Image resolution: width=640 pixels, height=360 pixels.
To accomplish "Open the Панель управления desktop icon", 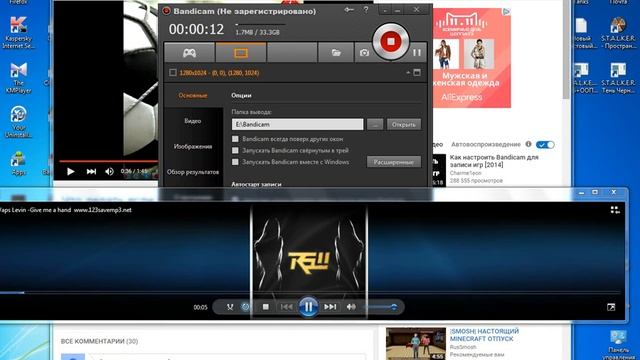I will coord(618,345).
